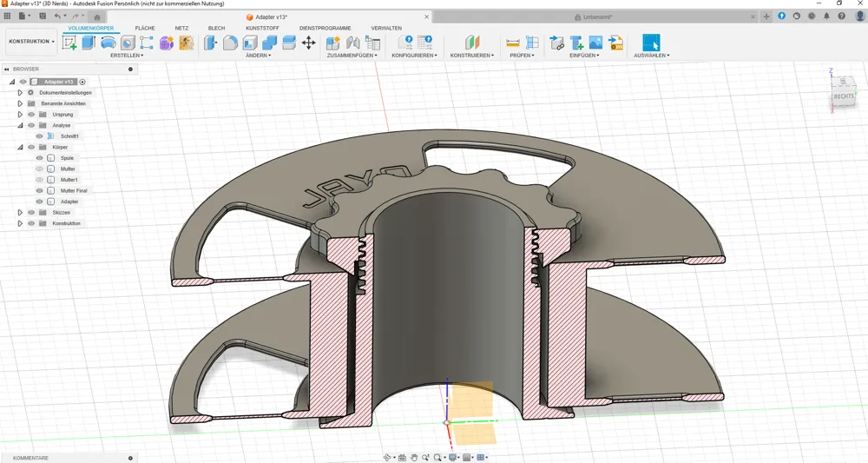Activate the Select tool in Auswählen
868x463 pixels.
point(652,43)
